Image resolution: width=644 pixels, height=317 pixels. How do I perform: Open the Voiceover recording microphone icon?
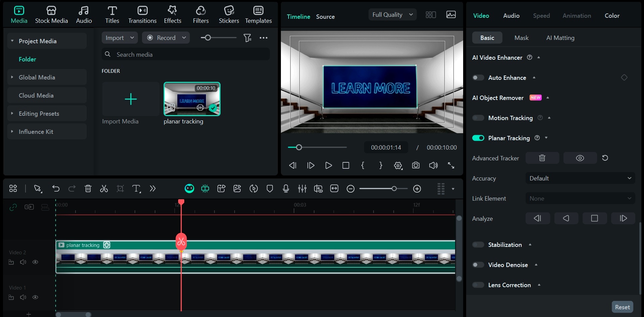[x=286, y=189]
